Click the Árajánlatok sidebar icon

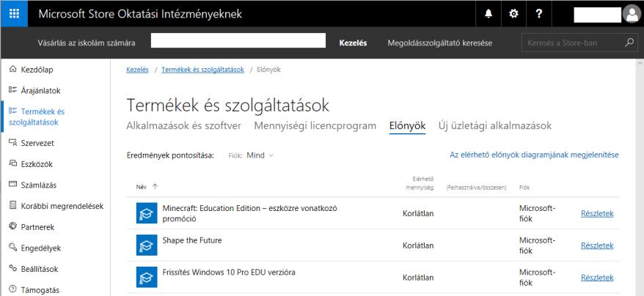coord(13,90)
